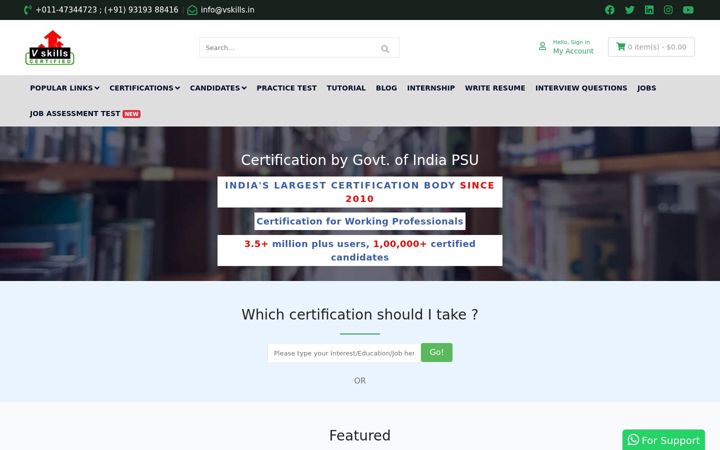Open the Practice Test menu item
The width and height of the screenshot is (720, 450).
pos(287,88)
